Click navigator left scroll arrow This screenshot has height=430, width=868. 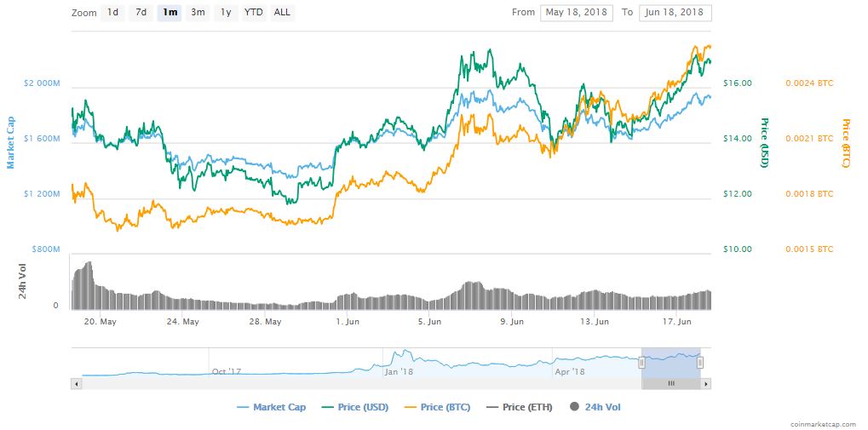click(x=77, y=384)
